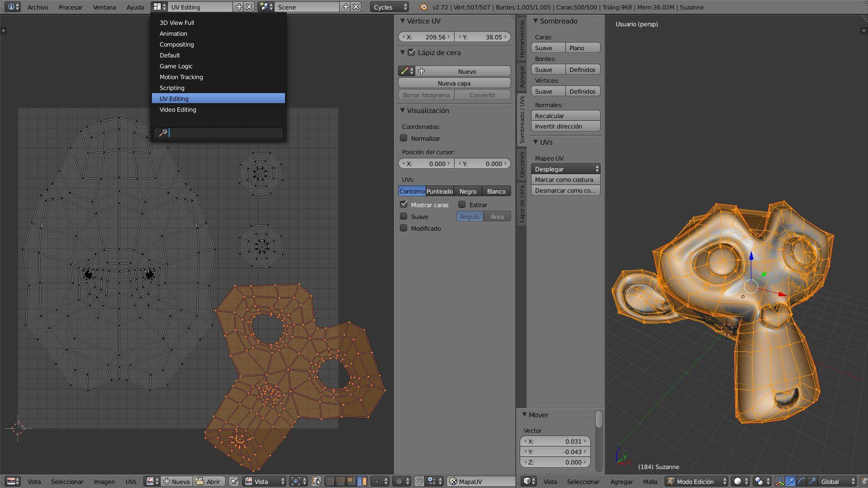Screen dimensions: 868x488
Task: Open viewport shading mode selector
Action: [740, 481]
